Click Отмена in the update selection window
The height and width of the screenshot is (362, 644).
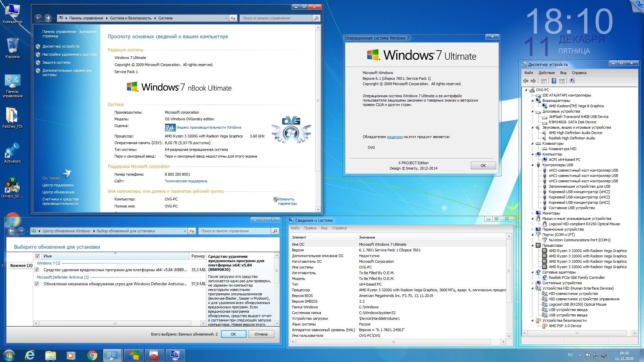[x=261, y=334]
